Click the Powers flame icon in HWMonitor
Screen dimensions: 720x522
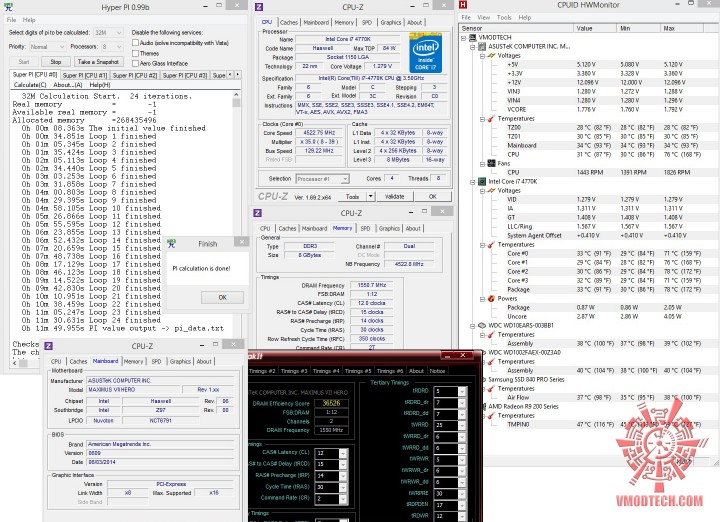491,298
